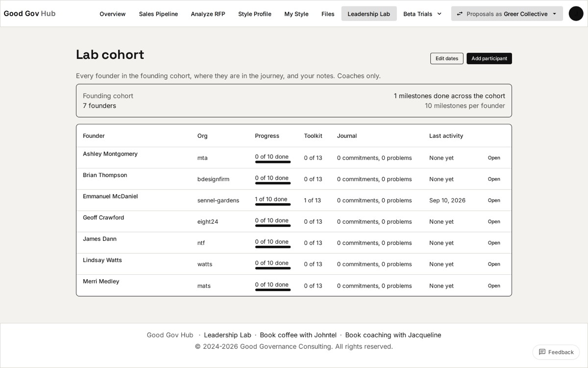Follow the Book coffee with Johntel link
Screen dimensions: 588x368
click(x=298, y=335)
